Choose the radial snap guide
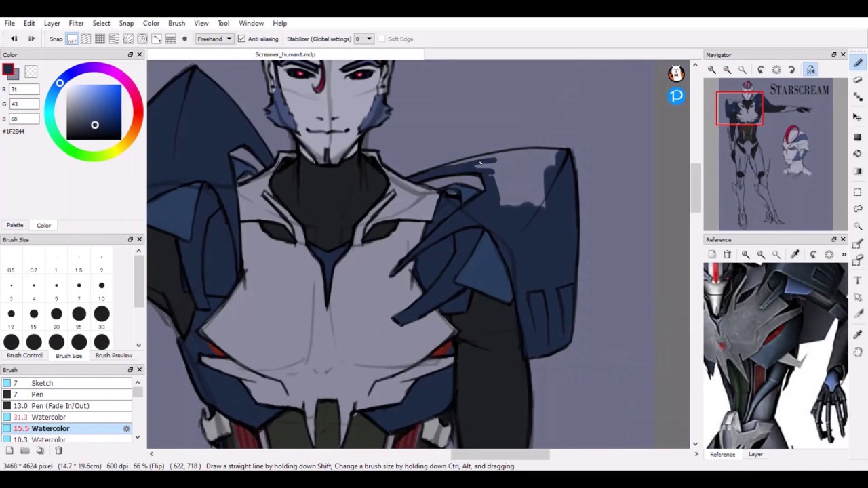Image resolution: width=868 pixels, height=488 pixels. [128, 39]
